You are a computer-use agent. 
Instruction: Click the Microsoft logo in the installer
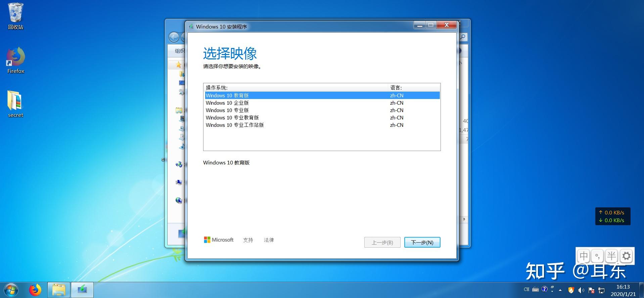[219, 240]
